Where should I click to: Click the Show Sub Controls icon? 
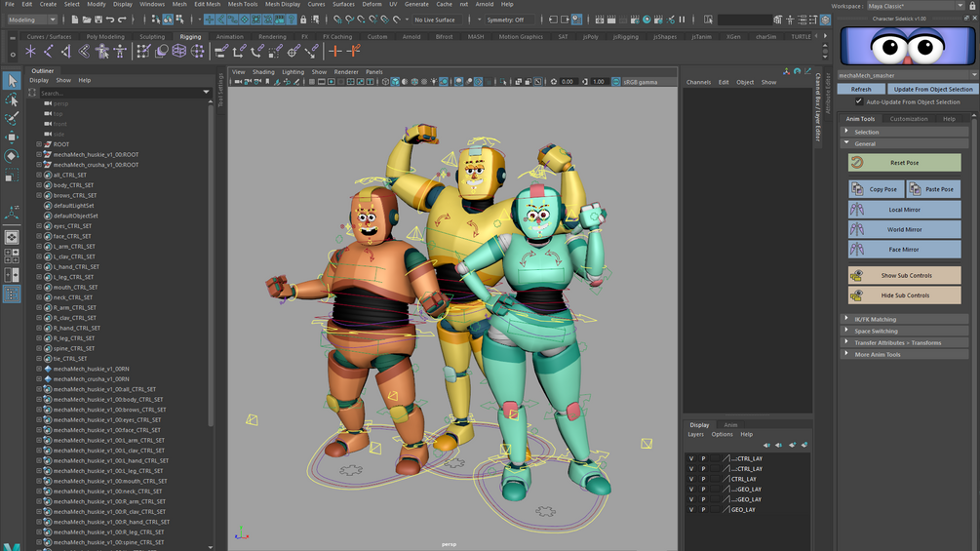857,275
